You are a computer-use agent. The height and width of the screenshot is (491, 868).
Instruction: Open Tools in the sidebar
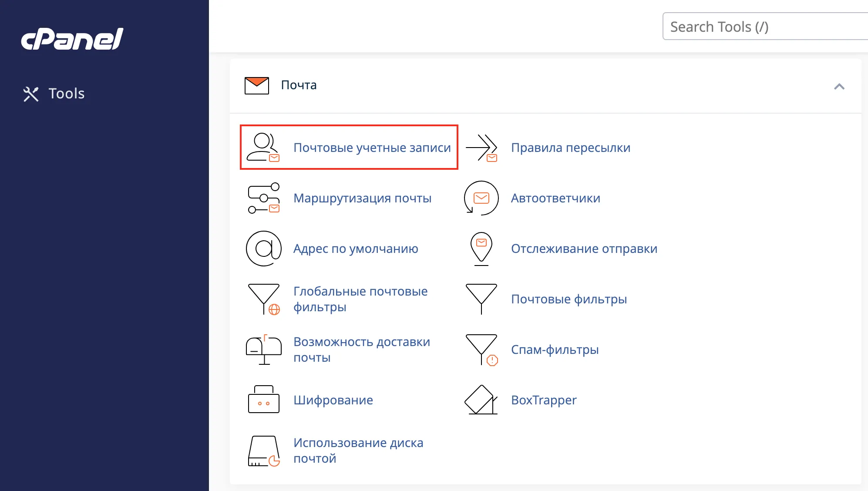pyautogui.click(x=54, y=94)
